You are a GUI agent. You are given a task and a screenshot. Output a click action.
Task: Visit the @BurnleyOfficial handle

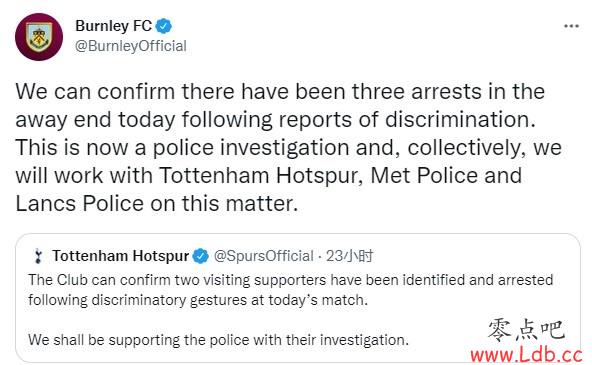pos(131,46)
